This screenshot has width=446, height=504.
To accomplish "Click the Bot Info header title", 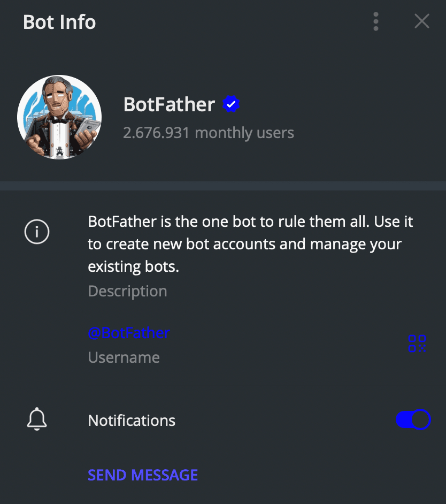I will pos(59,22).
